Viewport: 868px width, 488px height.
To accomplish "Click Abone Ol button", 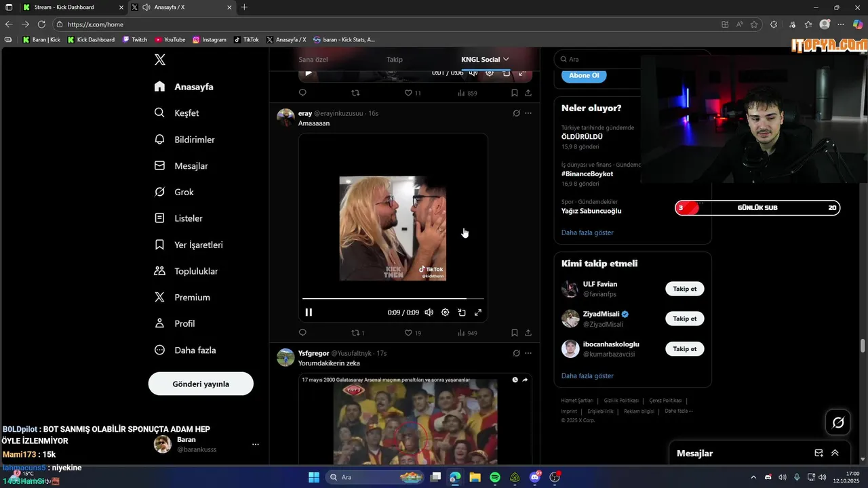I will tap(584, 75).
